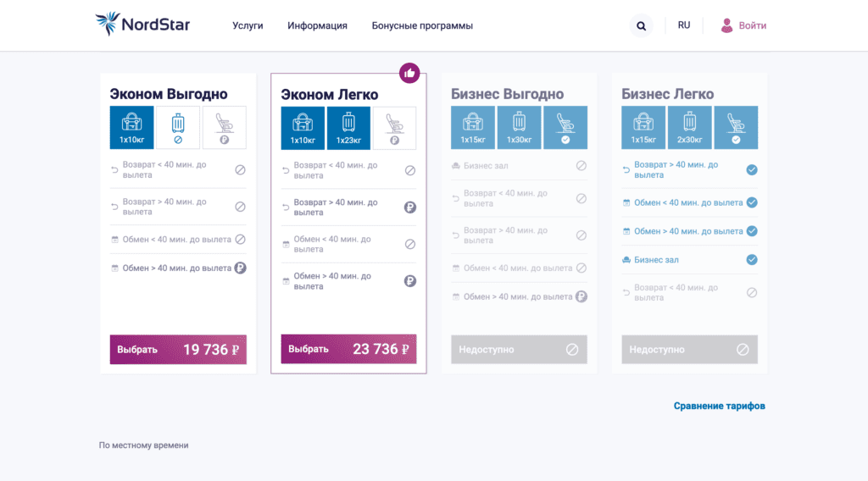Click the checkmark beside Бизнес зал in Бизнес Легко
The width and height of the screenshot is (868, 481).
pyautogui.click(x=751, y=260)
